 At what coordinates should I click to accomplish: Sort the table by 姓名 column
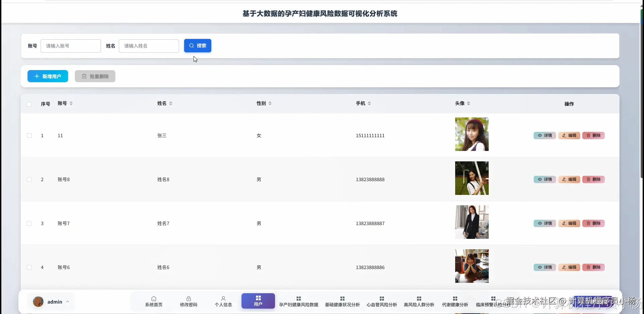171,103
